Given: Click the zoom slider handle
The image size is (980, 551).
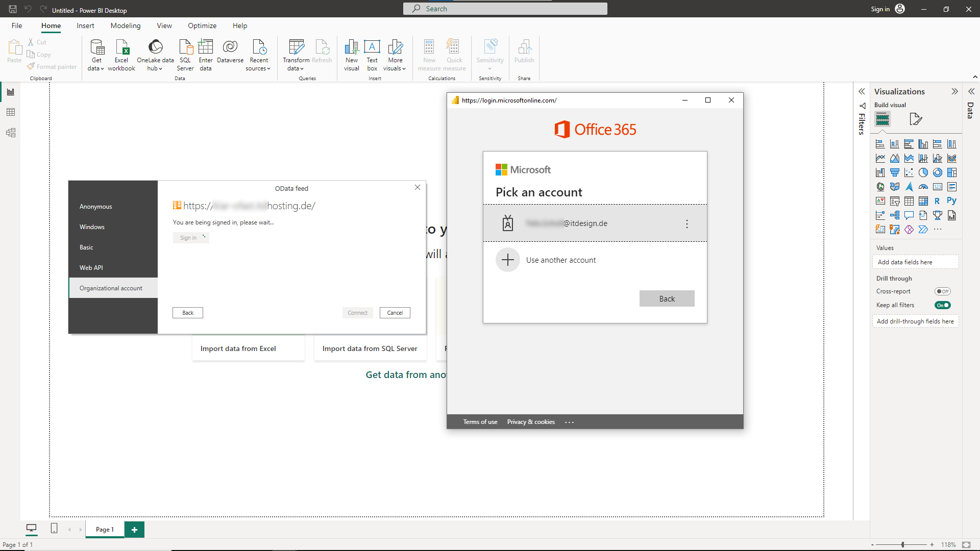Looking at the screenshot, I should pos(903,545).
